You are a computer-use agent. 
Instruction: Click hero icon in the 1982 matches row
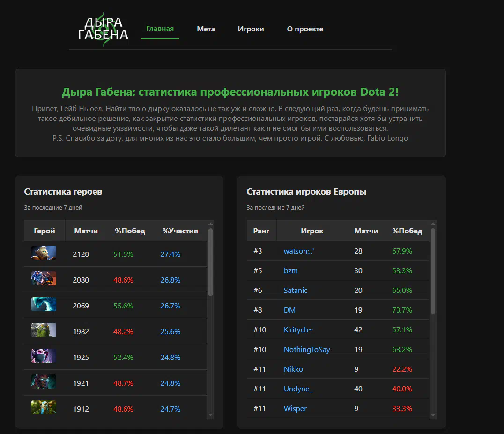[x=44, y=330]
